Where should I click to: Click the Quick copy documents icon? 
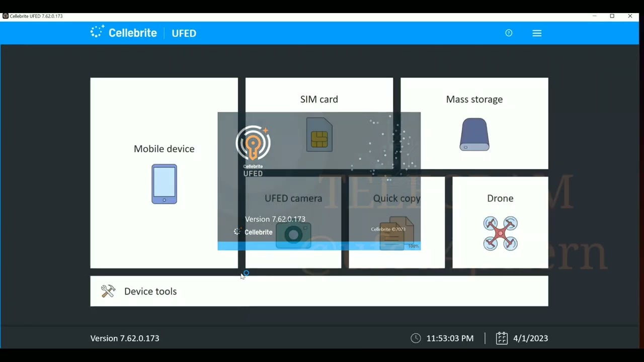point(396,233)
